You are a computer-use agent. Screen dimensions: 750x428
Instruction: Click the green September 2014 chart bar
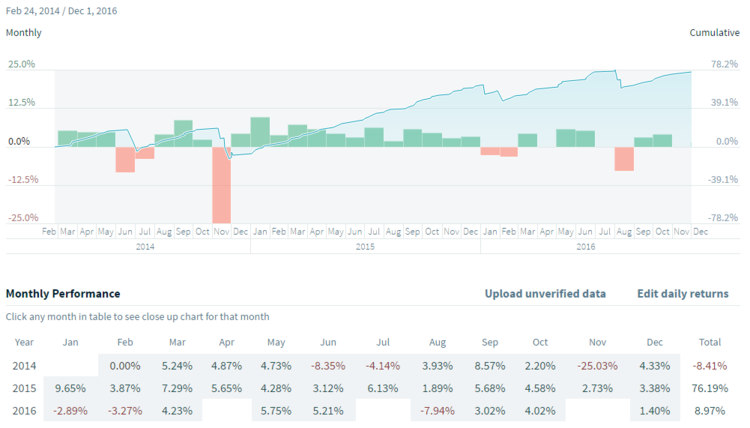click(x=183, y=133)
